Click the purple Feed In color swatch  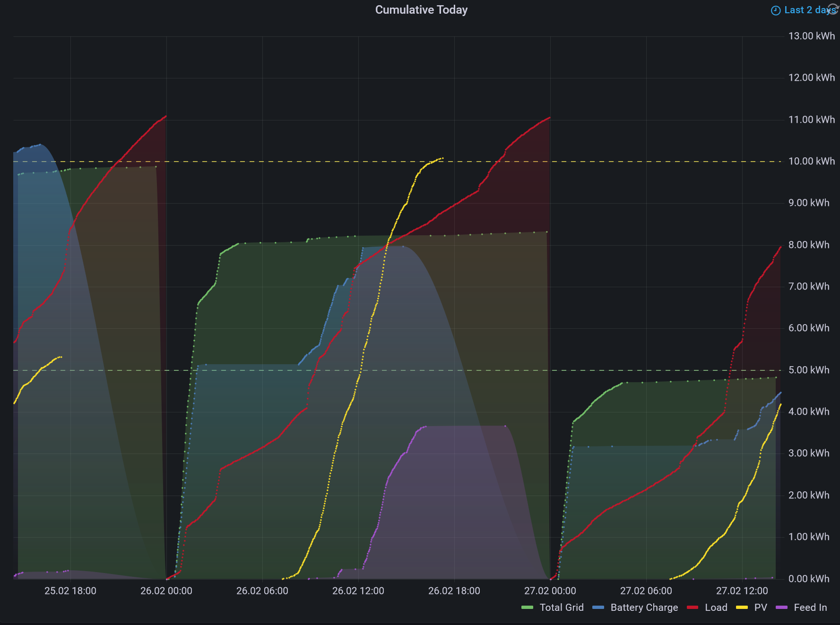tap(782, 608)
